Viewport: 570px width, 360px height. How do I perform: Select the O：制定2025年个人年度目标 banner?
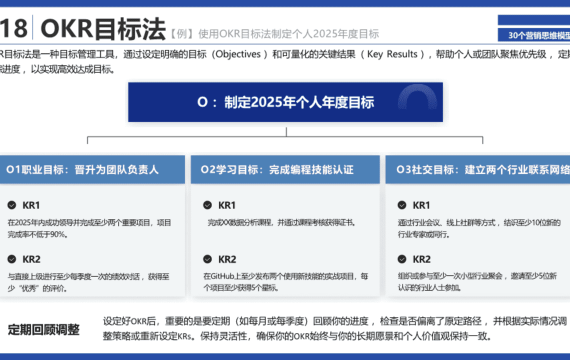click(285, 102)
